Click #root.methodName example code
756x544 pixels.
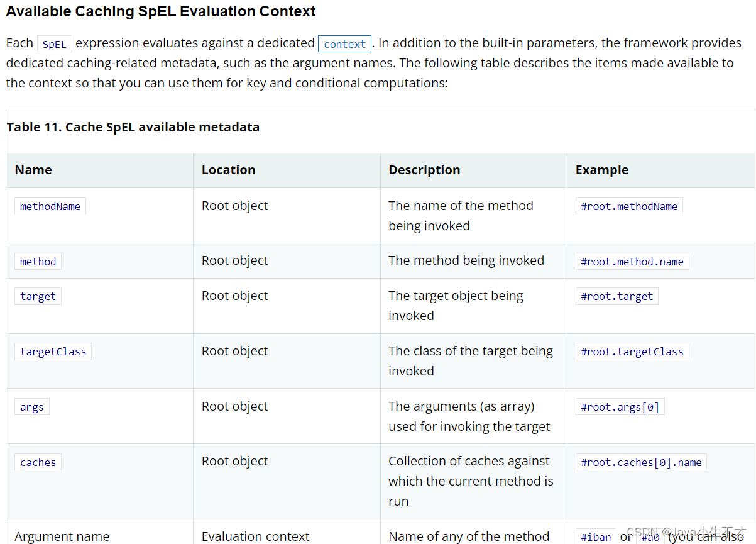coord(629,206)
